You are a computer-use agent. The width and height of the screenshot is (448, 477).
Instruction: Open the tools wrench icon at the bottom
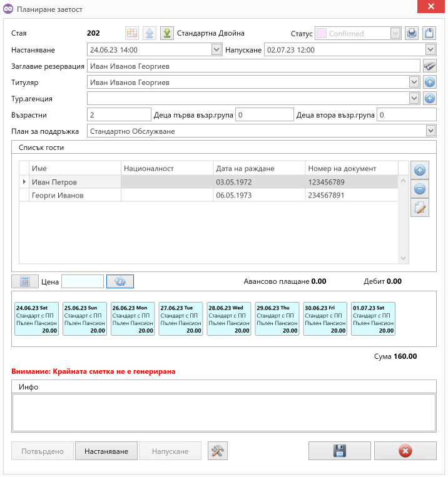coord(218,451)
